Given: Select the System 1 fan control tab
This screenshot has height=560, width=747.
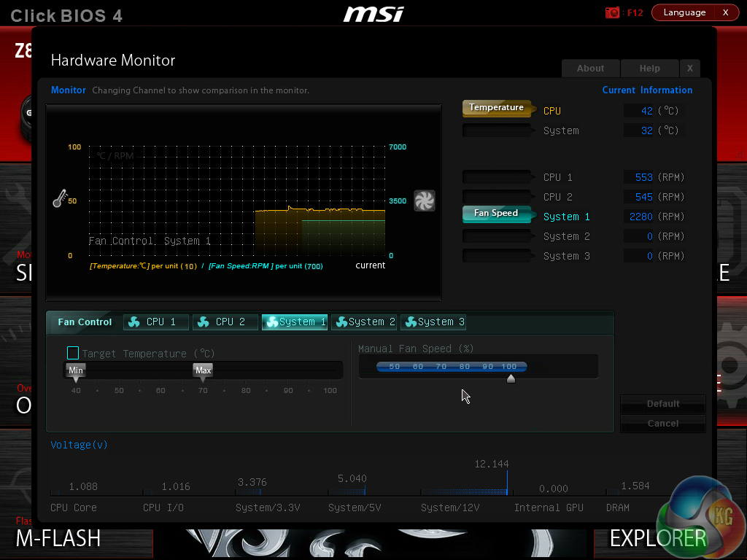Looking at the screenshot, I should pos(295,322).
